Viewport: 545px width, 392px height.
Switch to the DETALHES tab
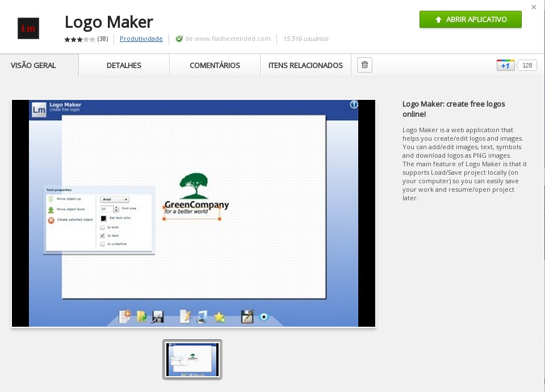[124, 65]
